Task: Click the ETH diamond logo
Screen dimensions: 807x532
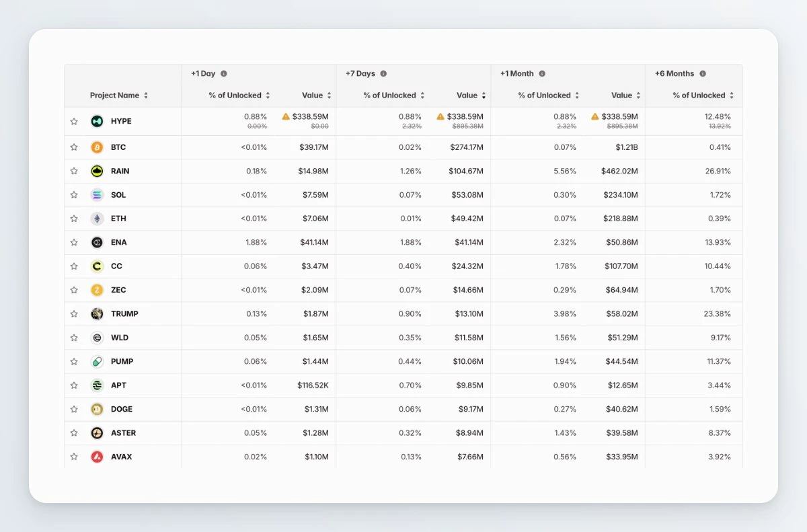Action: (x=97, y=219)
